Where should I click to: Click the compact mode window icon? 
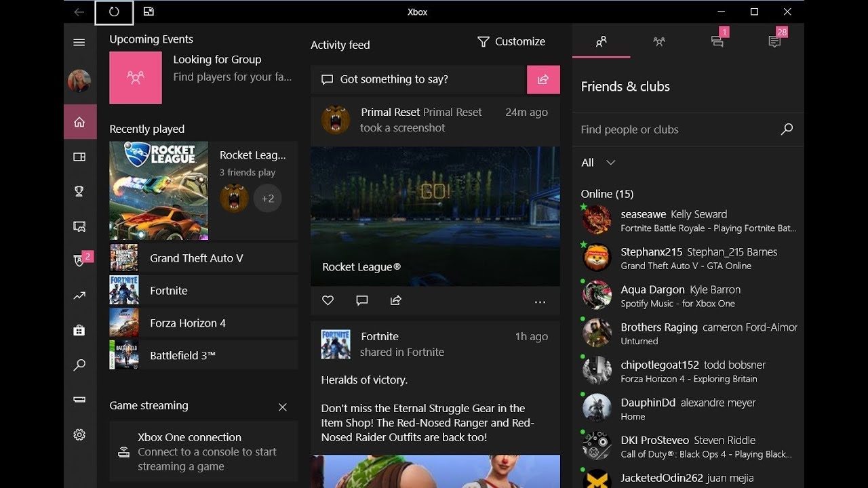(149, 12)
